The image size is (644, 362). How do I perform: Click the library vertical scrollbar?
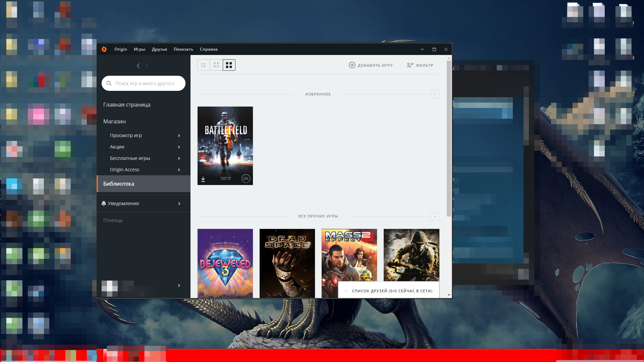pyautogui.click(x=449, y=139)
